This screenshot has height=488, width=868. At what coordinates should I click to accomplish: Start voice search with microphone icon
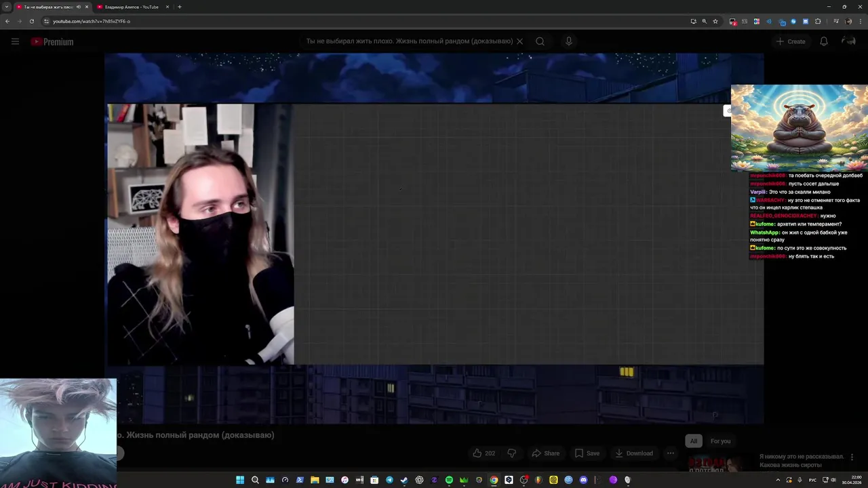coord(569,41)
